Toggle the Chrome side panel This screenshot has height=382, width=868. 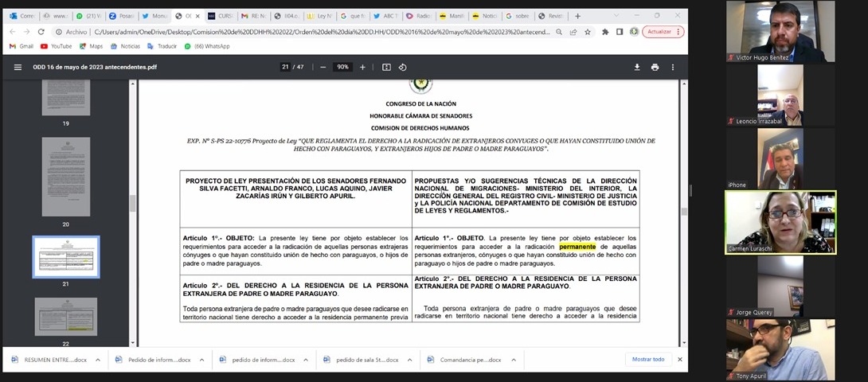620,32
